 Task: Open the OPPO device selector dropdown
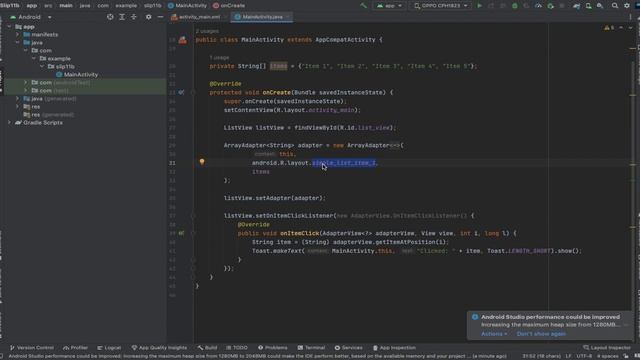click(440, 6)
